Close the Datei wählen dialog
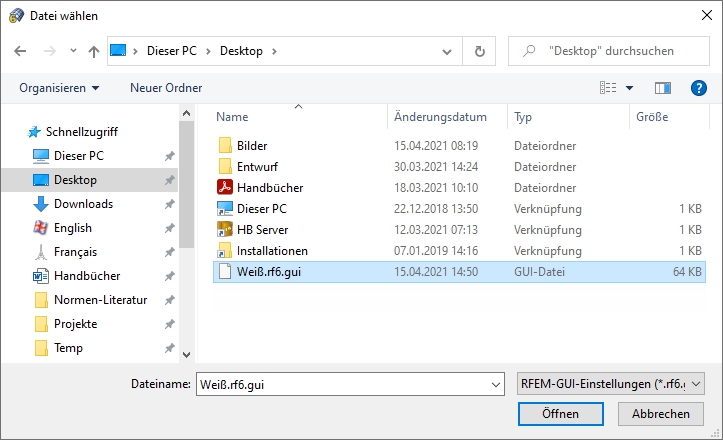723x440 pixels. [x=706, y=15]
